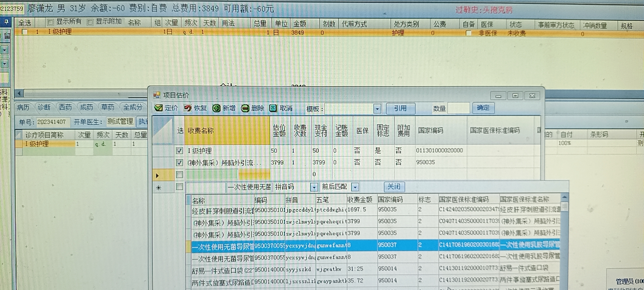Enable the 显示所有 checkbox

(x=50, y=22)
